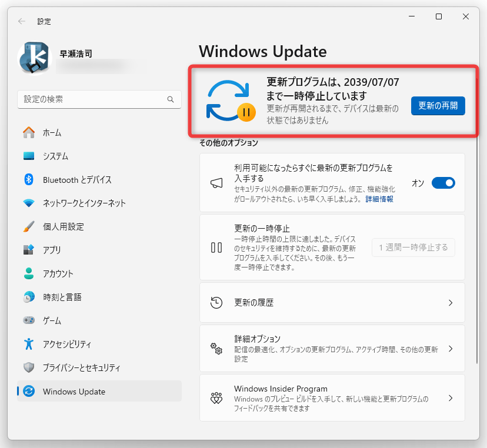Click the Windows Insider Program hearts icon

(x=216, y=397)
